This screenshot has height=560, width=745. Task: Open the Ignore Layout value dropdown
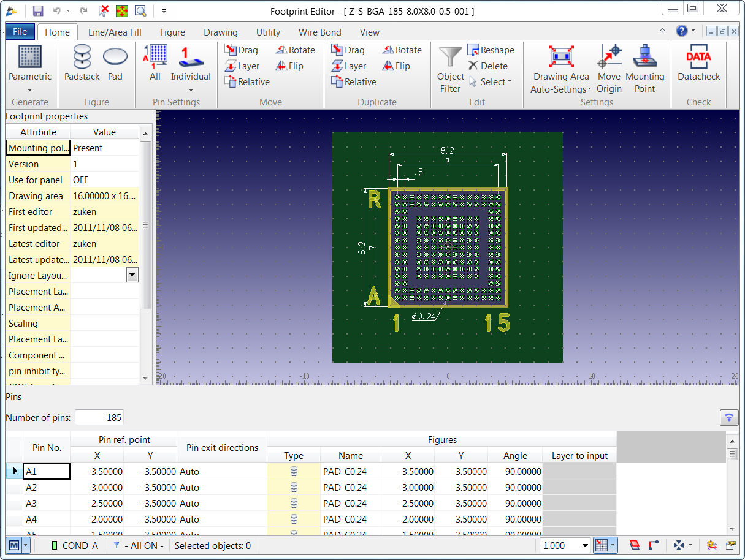point(132,275)
